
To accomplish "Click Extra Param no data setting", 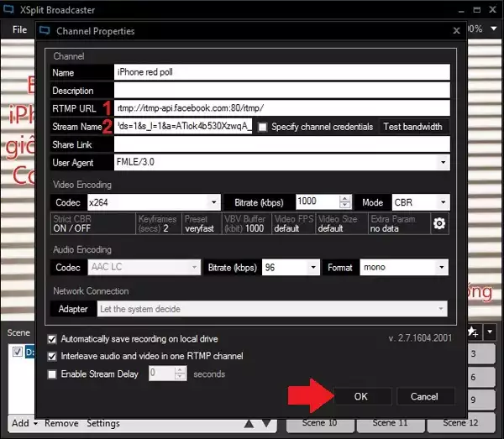I will 399,223.
